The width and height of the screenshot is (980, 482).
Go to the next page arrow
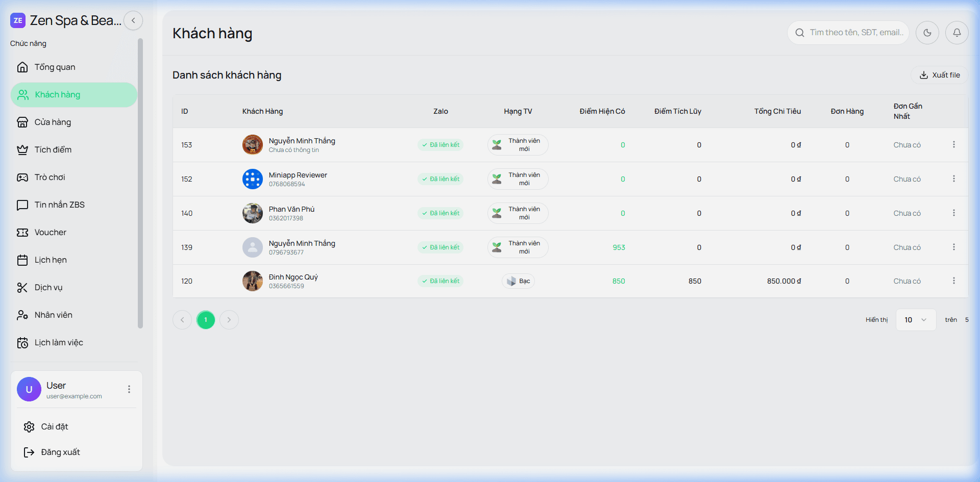click(x=229, y=320)
